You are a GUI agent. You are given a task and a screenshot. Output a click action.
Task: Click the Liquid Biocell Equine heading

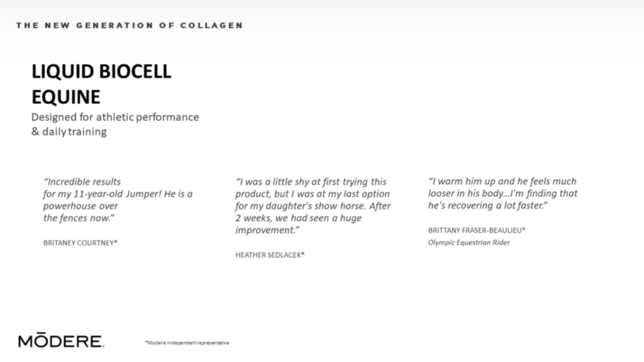(101, 84)
